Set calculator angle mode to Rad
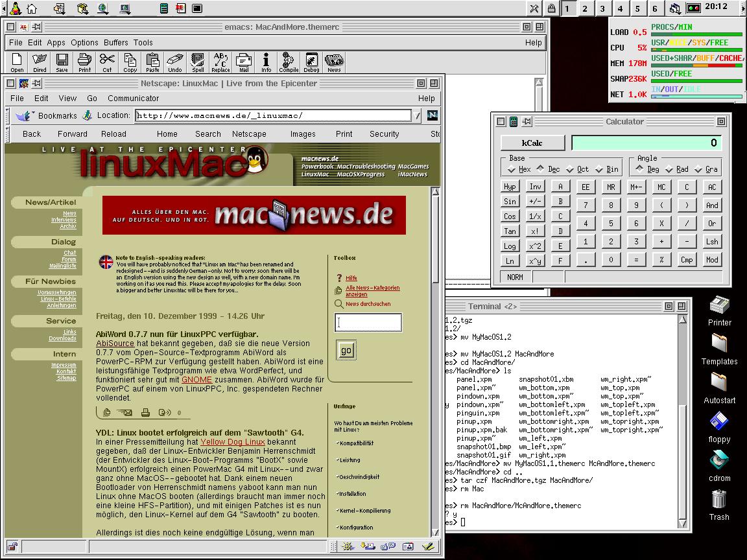 pyautogui.click(x=677, y=169)
